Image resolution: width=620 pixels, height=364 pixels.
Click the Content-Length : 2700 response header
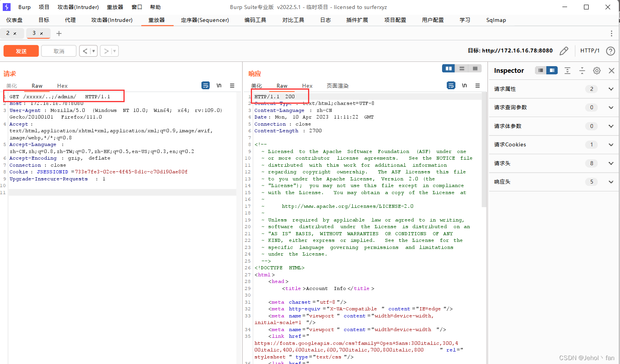pos(288,131)
